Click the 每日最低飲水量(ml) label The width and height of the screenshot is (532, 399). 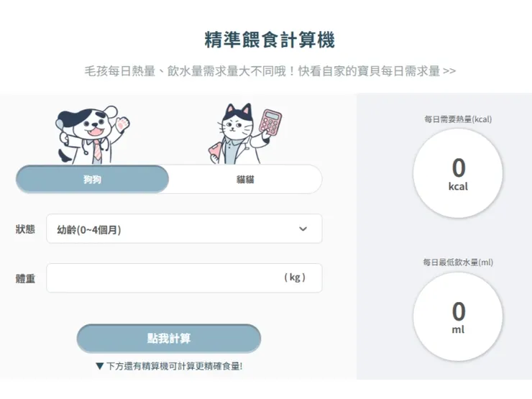pos(458,262)
